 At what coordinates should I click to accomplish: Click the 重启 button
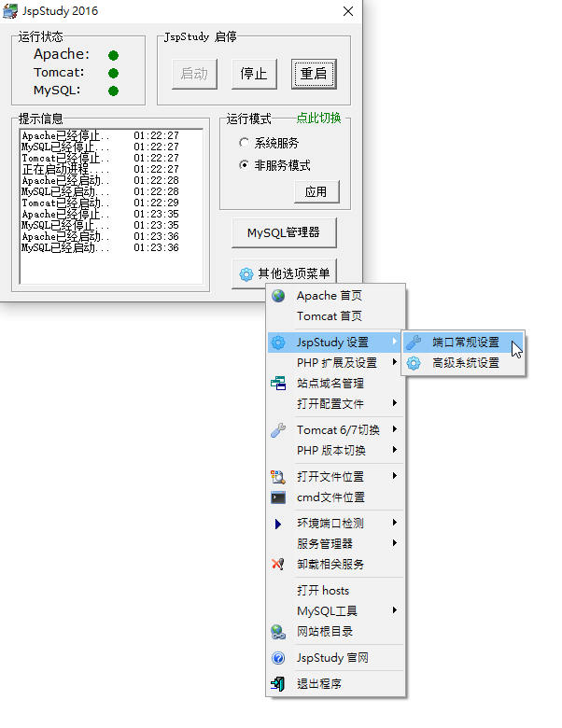pyautogui.click(x=314, y=74)
